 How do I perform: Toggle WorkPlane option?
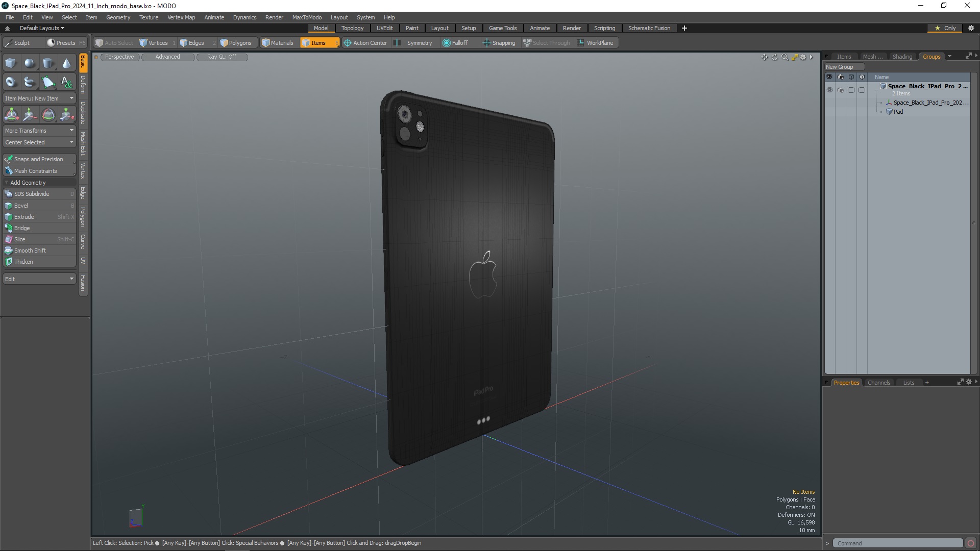point(596,43)
